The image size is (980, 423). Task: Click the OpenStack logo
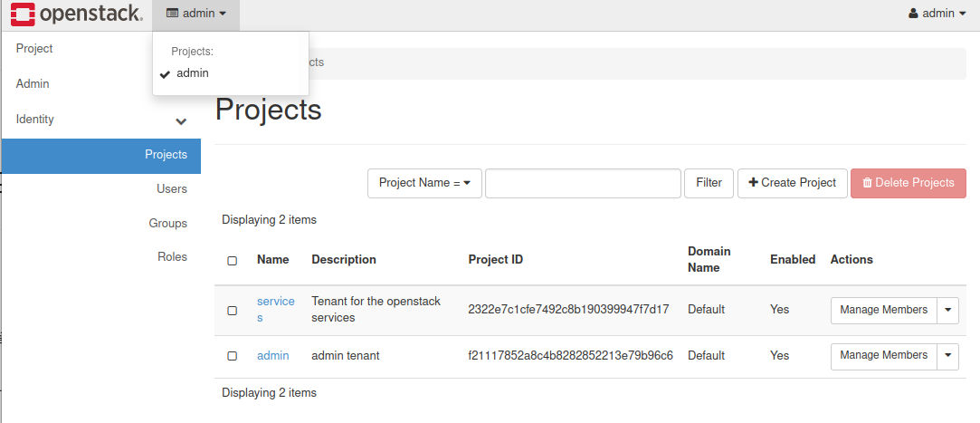77,14
